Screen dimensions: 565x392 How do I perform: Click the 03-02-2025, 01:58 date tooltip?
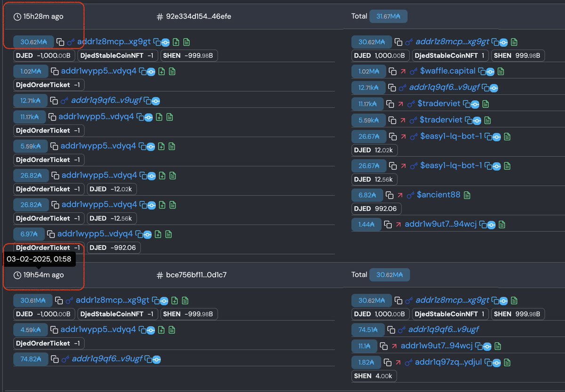click(40, 259)
